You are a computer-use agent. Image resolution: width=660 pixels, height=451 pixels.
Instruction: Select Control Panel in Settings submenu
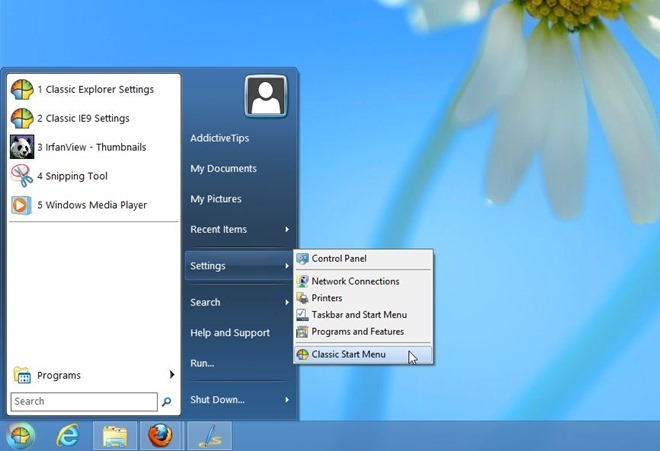(339, 258)
